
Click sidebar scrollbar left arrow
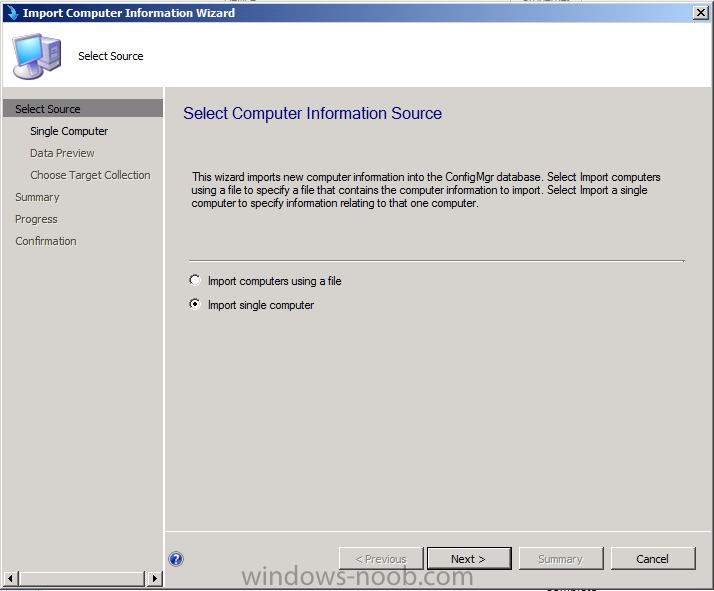11,579
